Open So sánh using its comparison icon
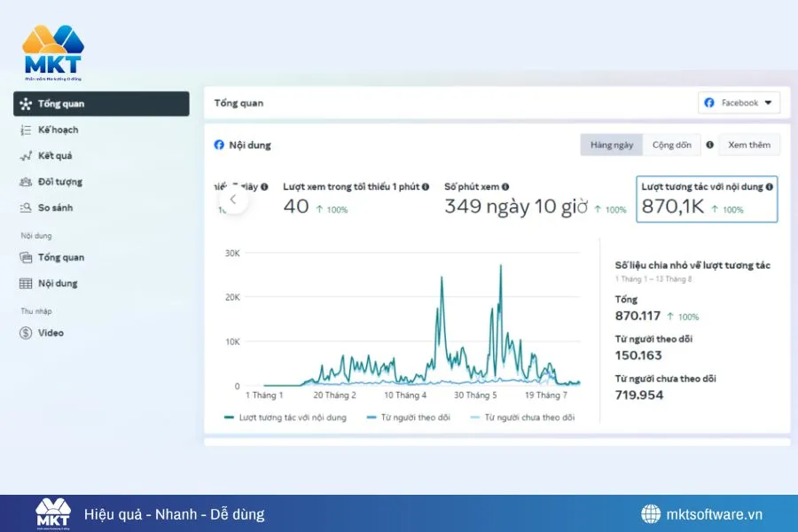 coord(25,207)
